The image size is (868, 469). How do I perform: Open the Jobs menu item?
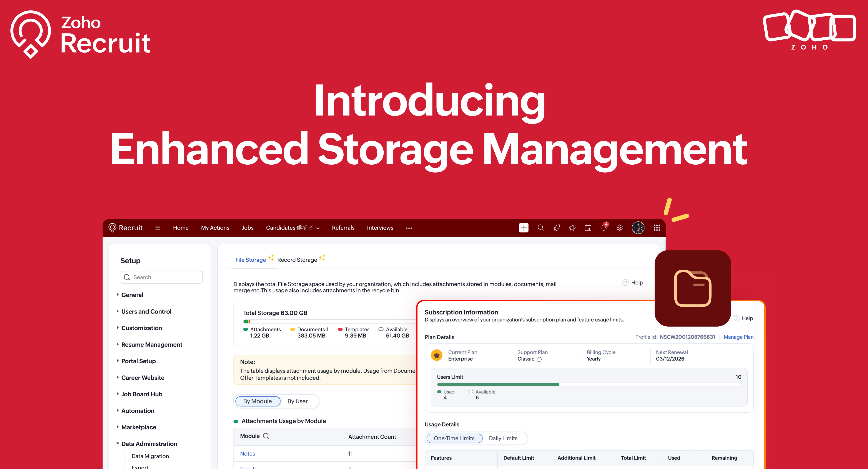[247, 228]
